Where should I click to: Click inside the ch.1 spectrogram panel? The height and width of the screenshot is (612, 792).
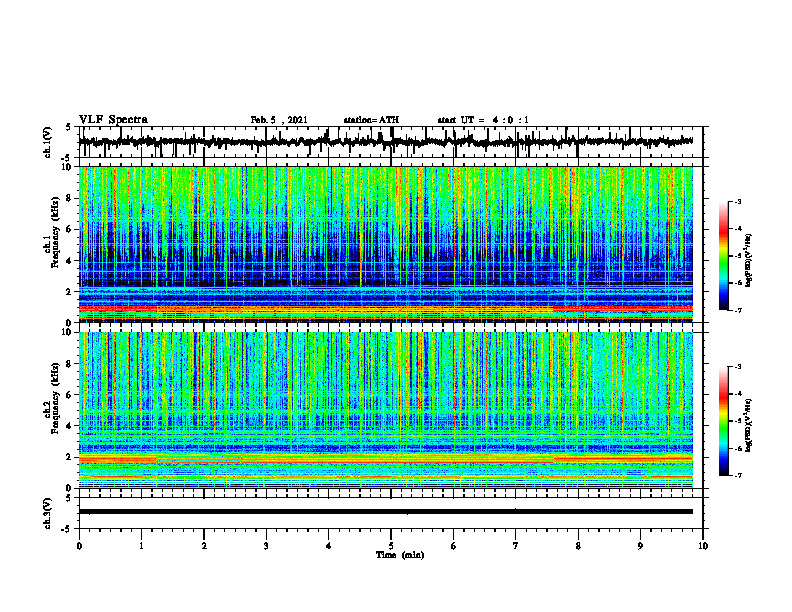pos(386,244)
